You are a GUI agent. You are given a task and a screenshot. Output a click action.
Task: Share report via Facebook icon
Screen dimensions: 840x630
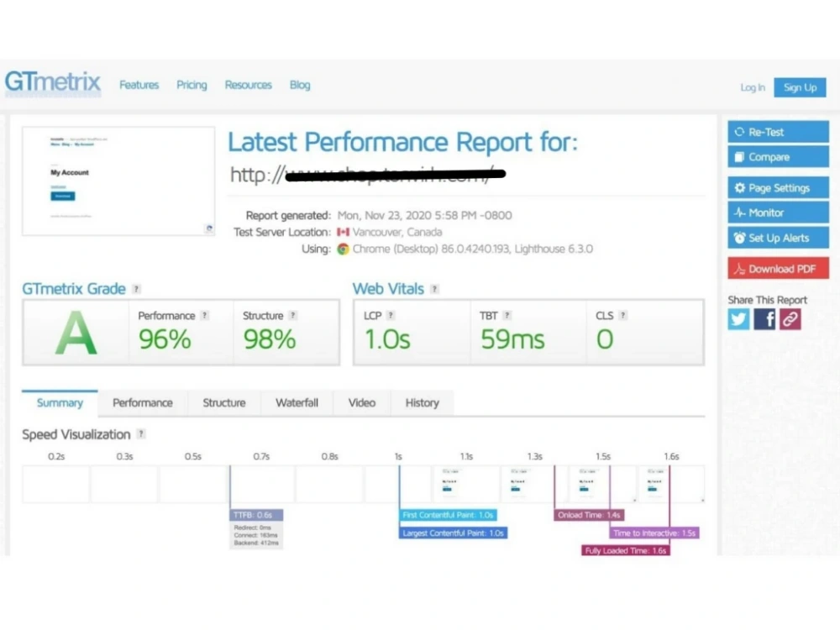pyautogui.click(x=764, y=319)
